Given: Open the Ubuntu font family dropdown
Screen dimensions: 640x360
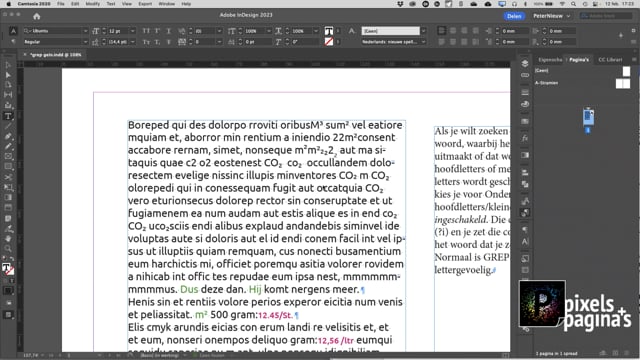Looking at the screenshot, I should 85,31.
